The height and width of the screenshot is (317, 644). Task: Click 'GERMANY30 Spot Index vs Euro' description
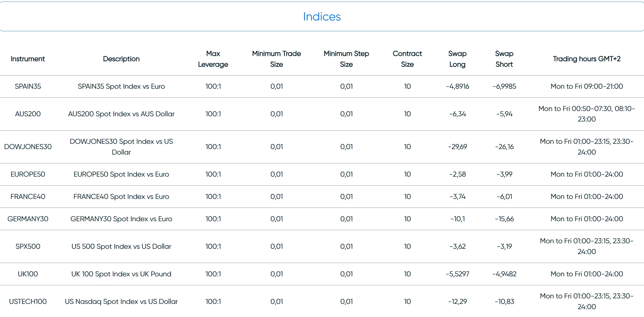[121, 219]
